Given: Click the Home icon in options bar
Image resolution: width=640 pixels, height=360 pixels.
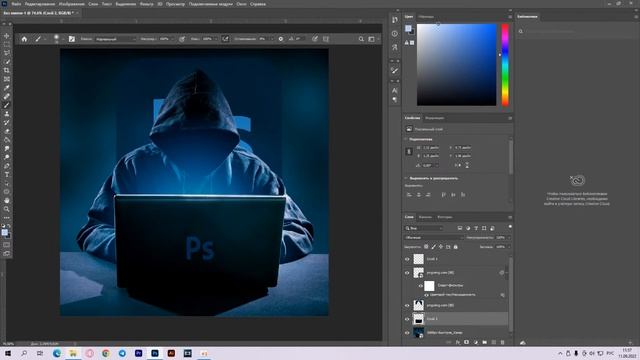Looking at the screenshot, I should 24,39.
